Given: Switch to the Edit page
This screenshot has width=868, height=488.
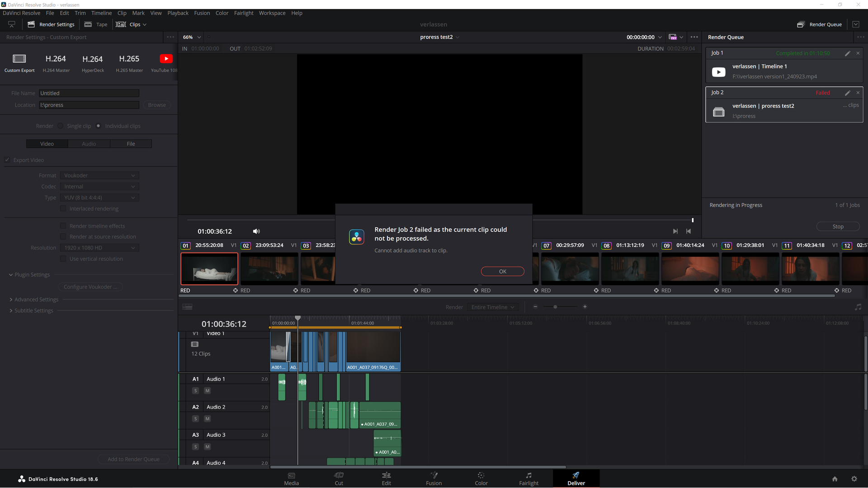Looking at the screenshot, I should pyautogui.click(x=387, y=479).
